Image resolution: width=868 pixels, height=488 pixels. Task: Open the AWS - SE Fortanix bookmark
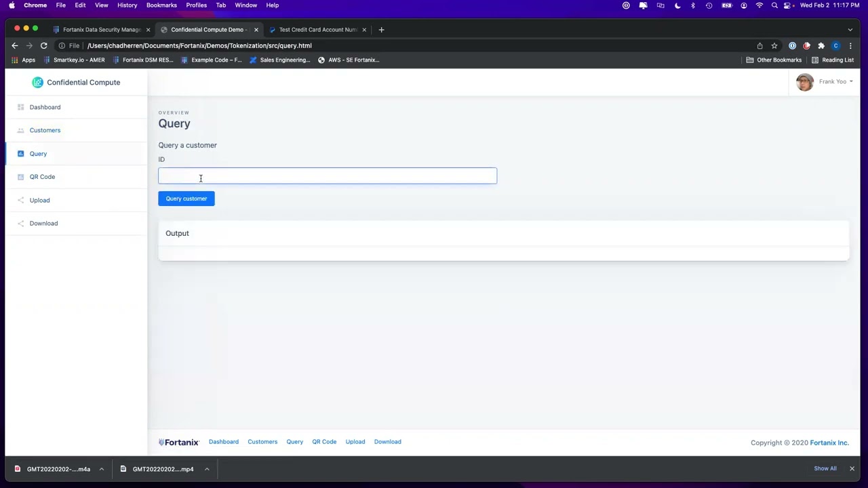[x=349, y=60]
